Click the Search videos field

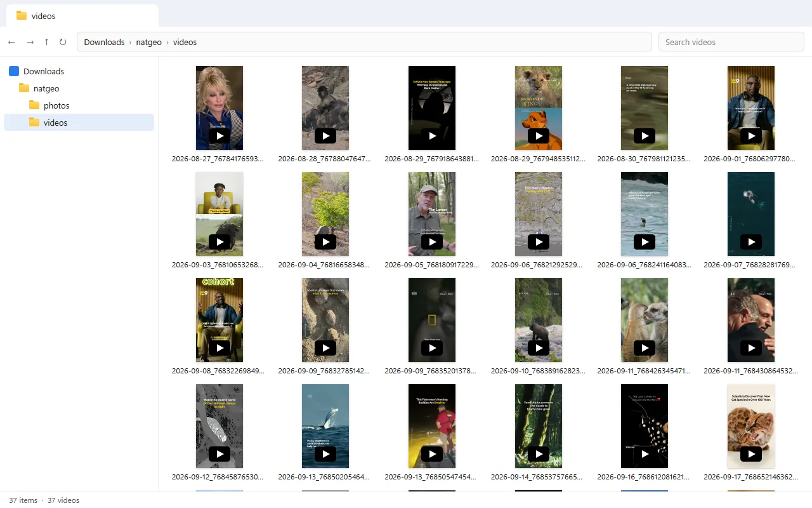tap(731, 42)
